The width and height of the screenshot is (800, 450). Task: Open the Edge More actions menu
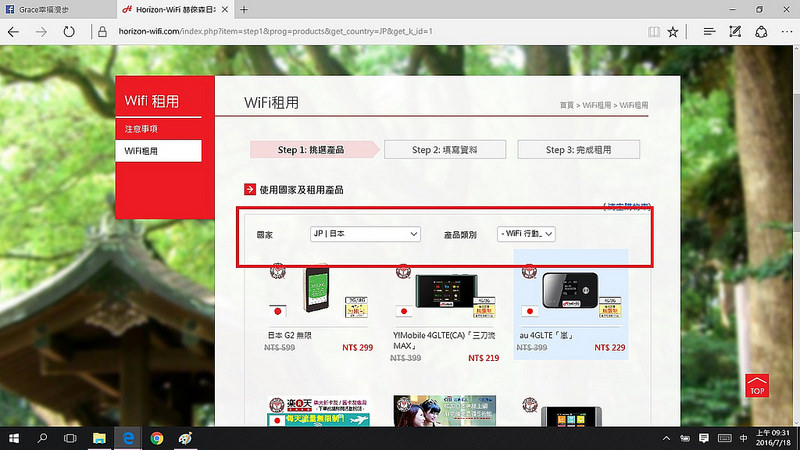787,32
